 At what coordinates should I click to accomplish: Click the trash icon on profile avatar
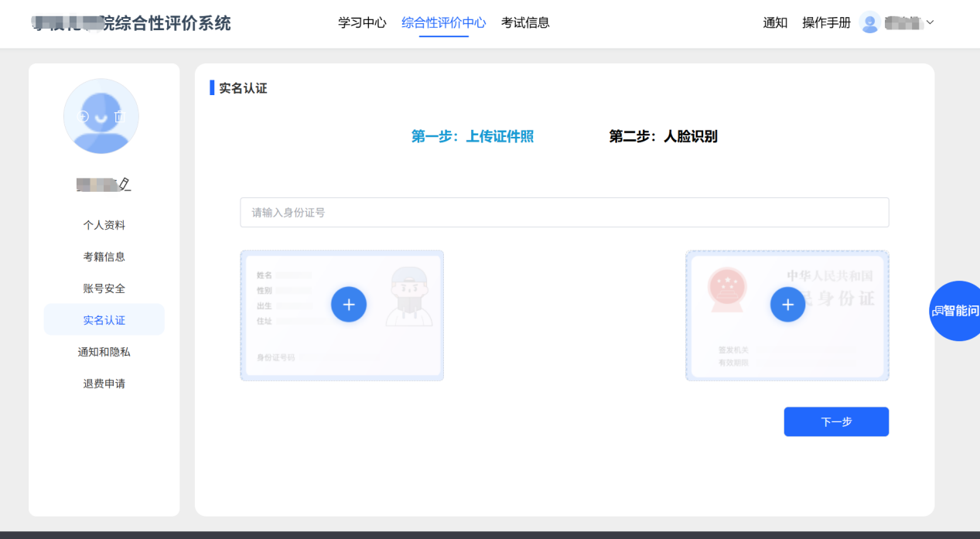click(x=119, y=117)
